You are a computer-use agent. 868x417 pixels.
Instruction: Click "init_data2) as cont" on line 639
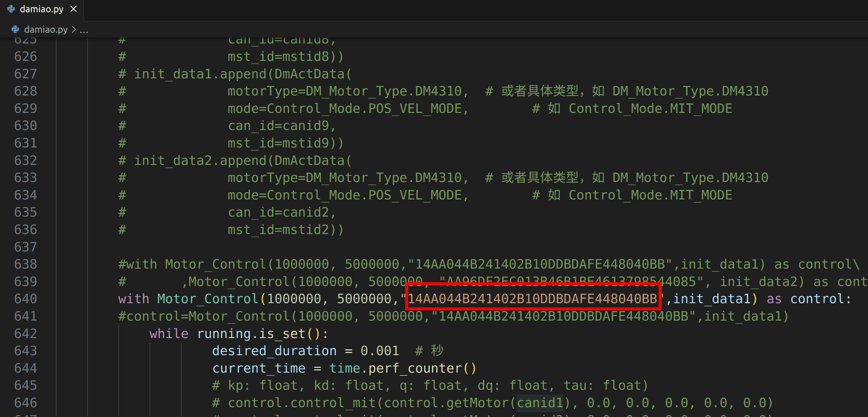tap(794, 282)
